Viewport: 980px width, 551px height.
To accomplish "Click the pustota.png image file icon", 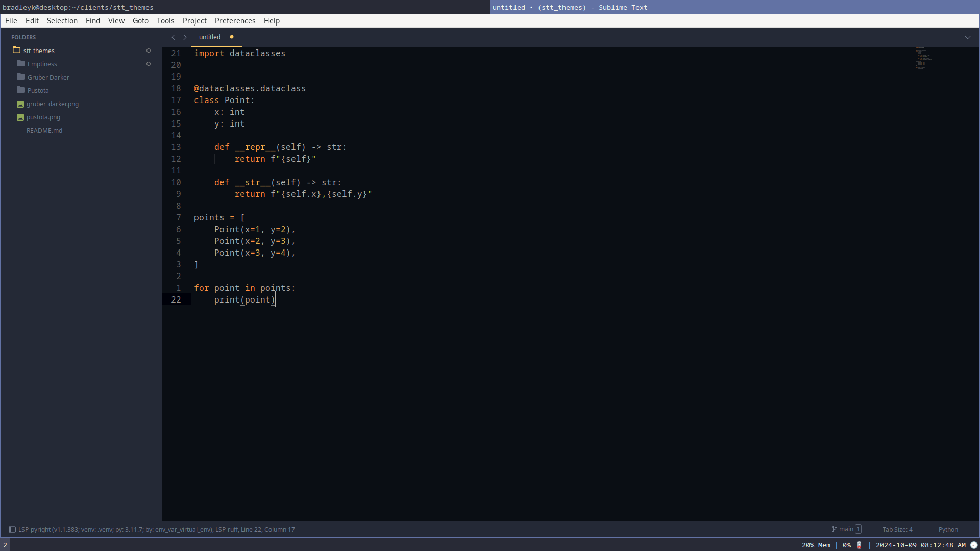I will [20, 117].
